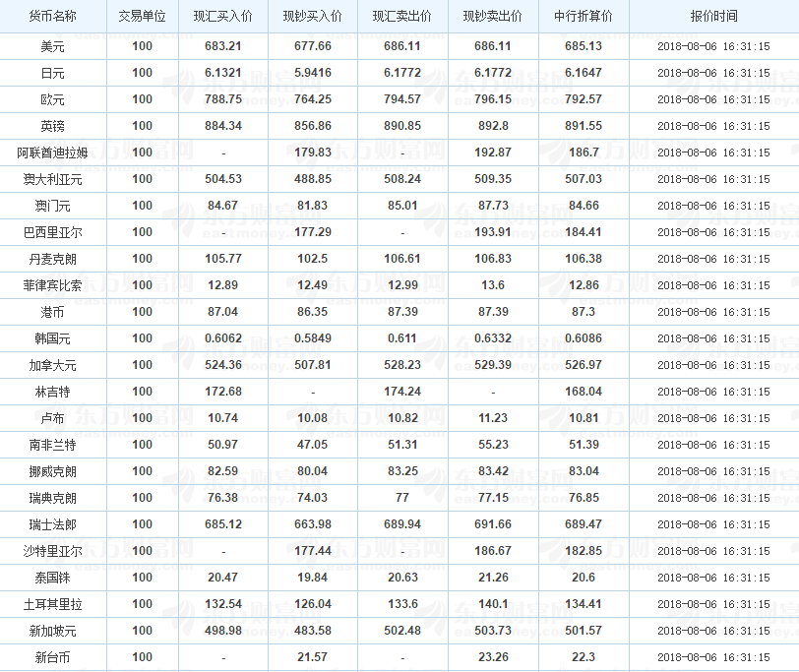Select the 南非兰特 currency name

(x=53, y=445)
